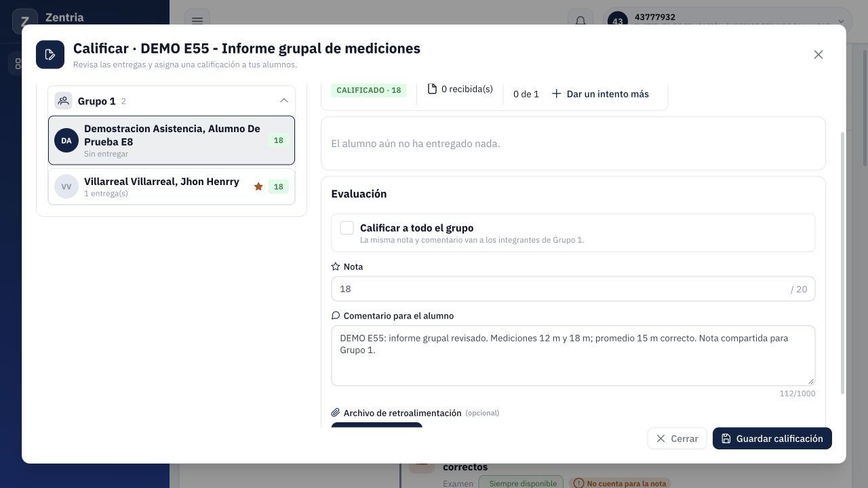868x488 pixels.
Task: Select student Demostracion Asistencia, Alumno De Prueba E8
Action: [x=172, y=140]
